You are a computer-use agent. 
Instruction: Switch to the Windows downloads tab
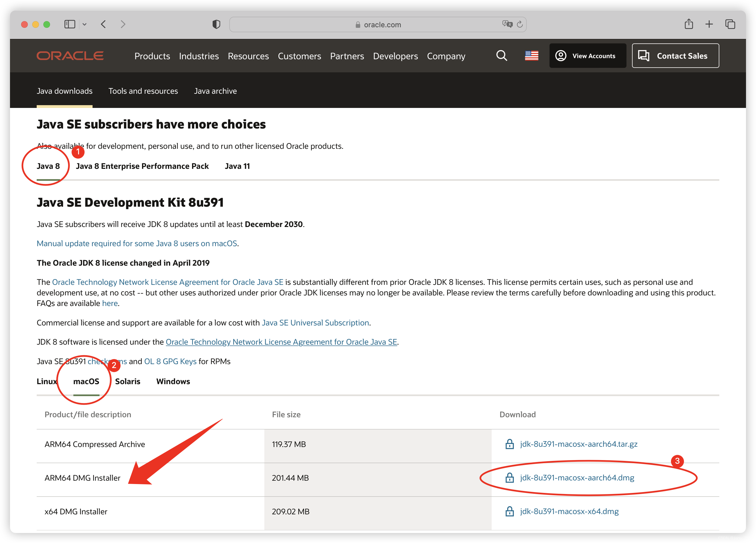click(x=173, y=381)
